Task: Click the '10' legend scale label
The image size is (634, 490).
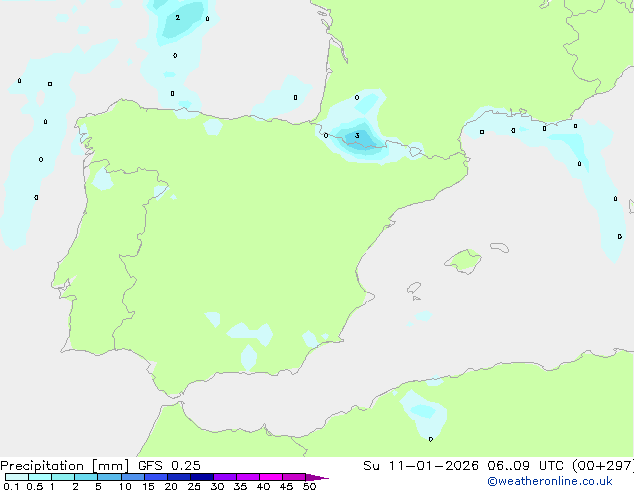Action: [125, 486]
